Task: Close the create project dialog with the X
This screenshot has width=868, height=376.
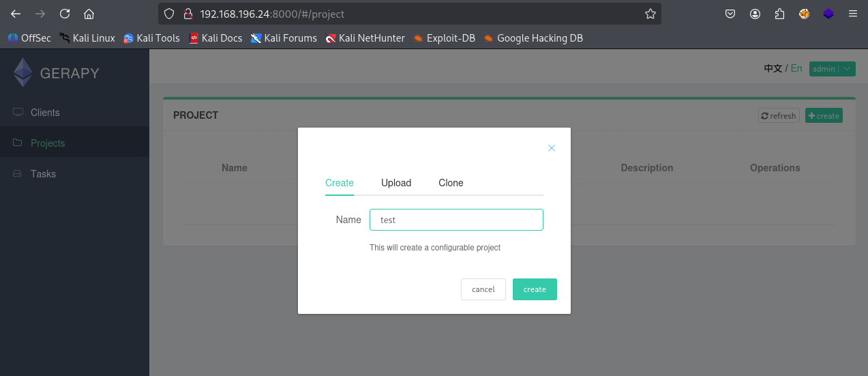Action: (552, 148)
